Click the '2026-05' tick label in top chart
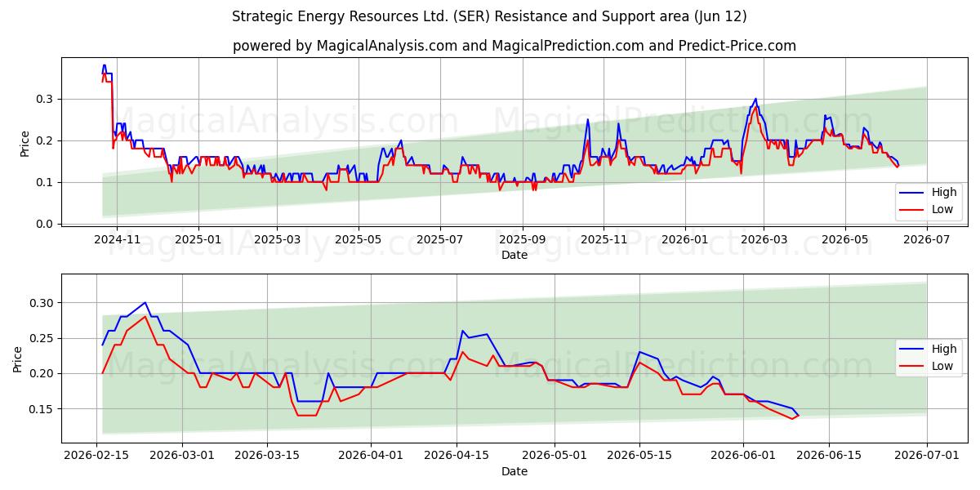This screenshot has height=490, width=980. click(845, 239)
